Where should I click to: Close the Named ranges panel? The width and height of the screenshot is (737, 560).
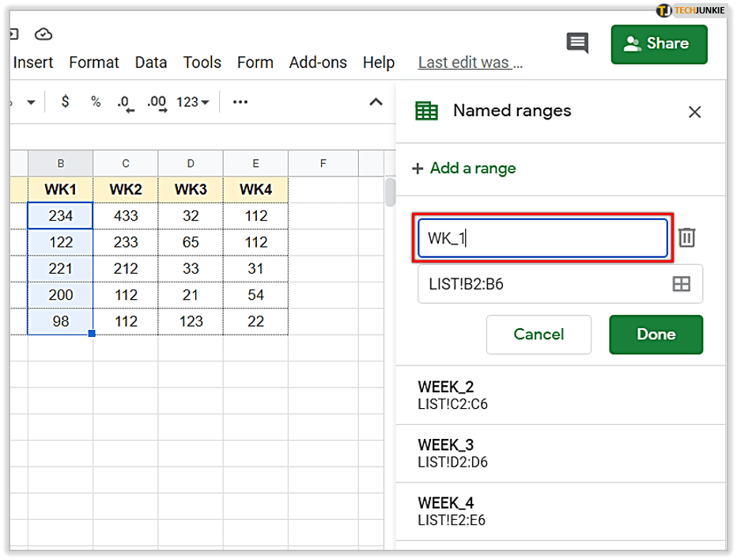pos(694,112)
